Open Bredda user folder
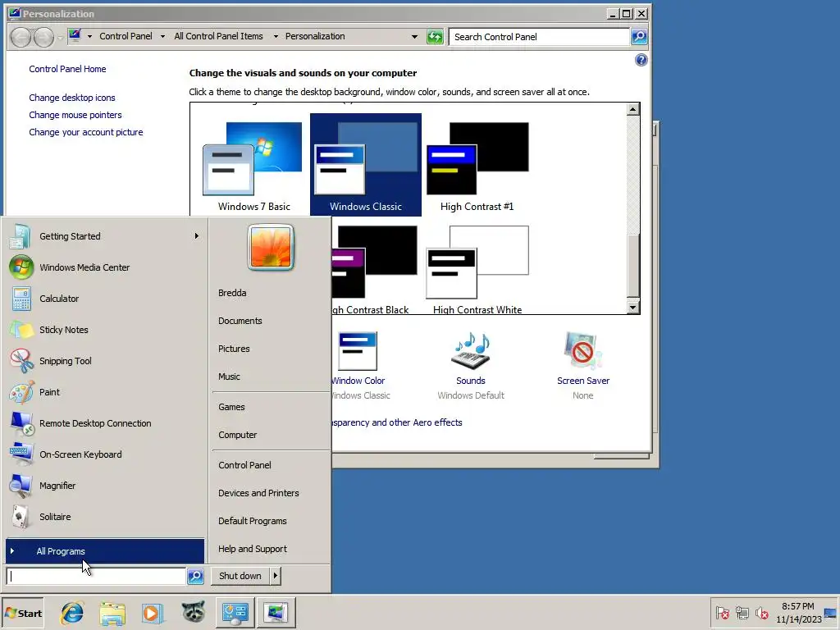Image resolution: width=840 pixels, height=630 pixels. tap(232, 293)
